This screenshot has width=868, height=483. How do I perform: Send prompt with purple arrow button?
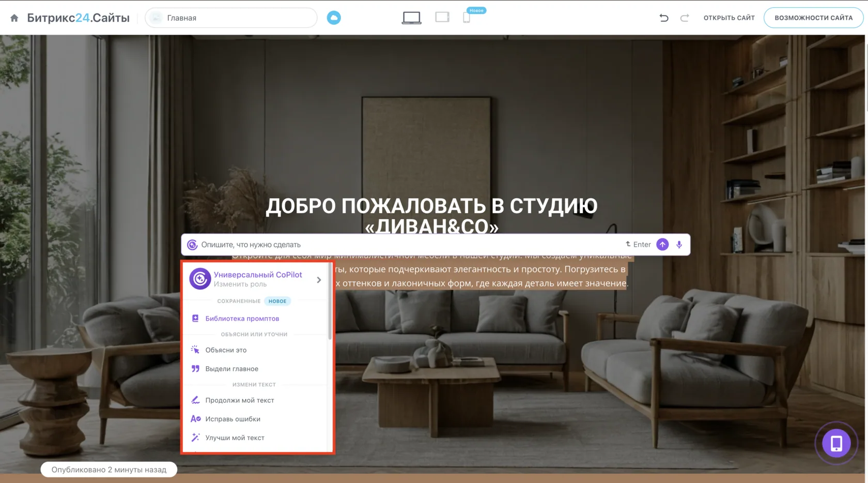tap(662, 245)
